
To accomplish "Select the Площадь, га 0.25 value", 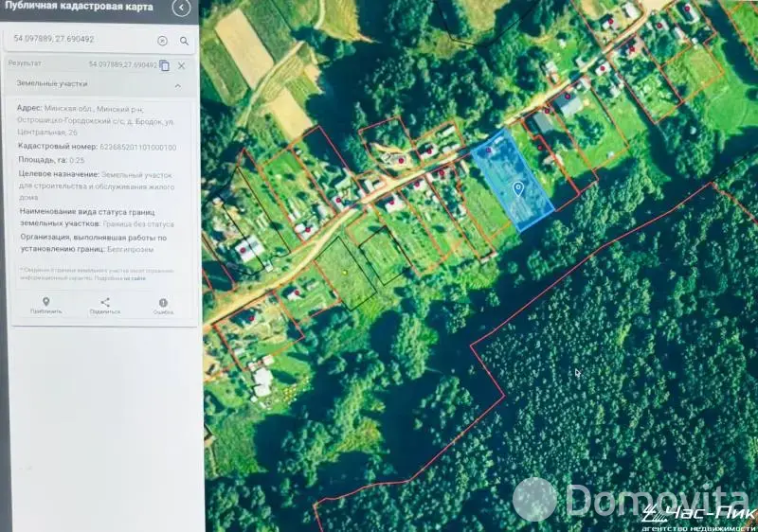I will (x=77, y=160).
